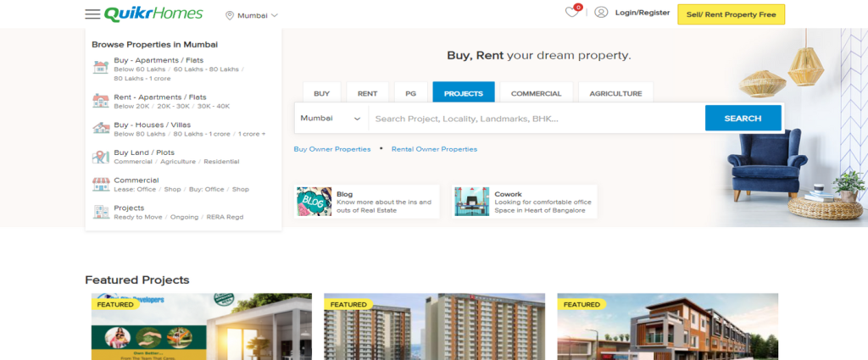Viewport: 868px width, 360px height.
Task: Click Rent Apartments house icon
Action: pos(101,101)
